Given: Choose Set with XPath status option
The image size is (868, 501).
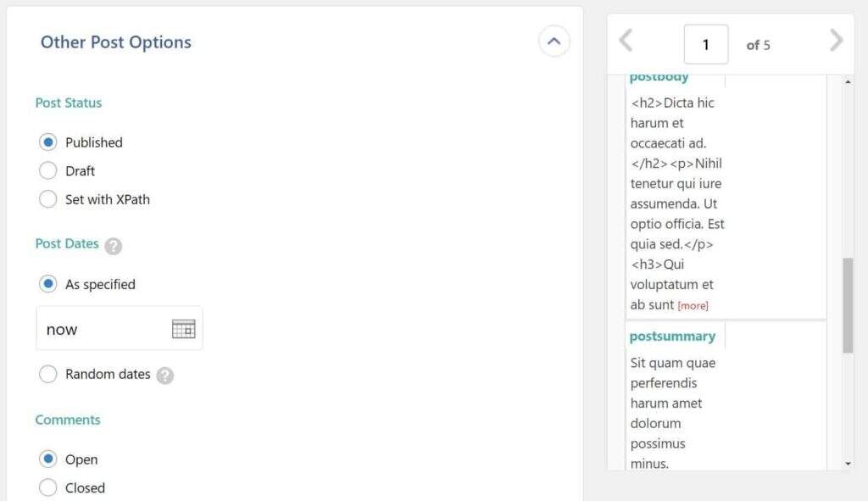Looking at the screenshot, I should [48, 199].
